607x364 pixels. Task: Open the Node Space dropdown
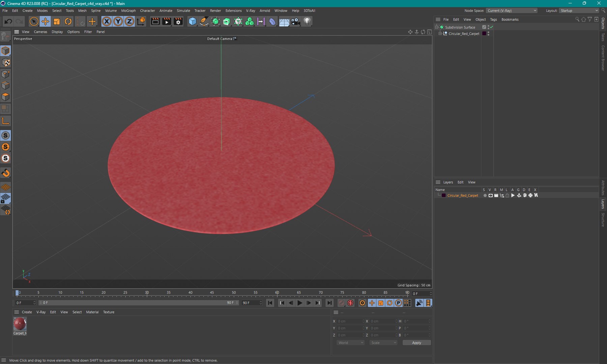[512, 10]
